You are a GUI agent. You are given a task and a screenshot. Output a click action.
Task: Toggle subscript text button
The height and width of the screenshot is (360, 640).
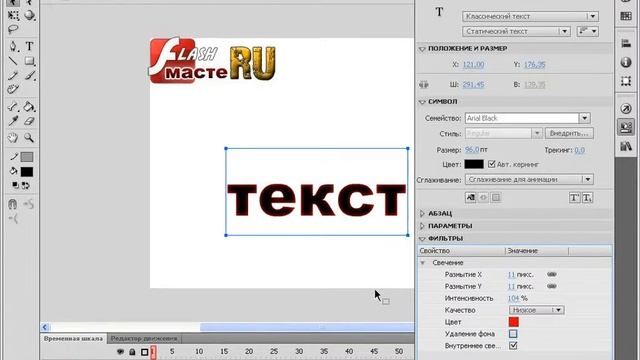pos(587,198)
